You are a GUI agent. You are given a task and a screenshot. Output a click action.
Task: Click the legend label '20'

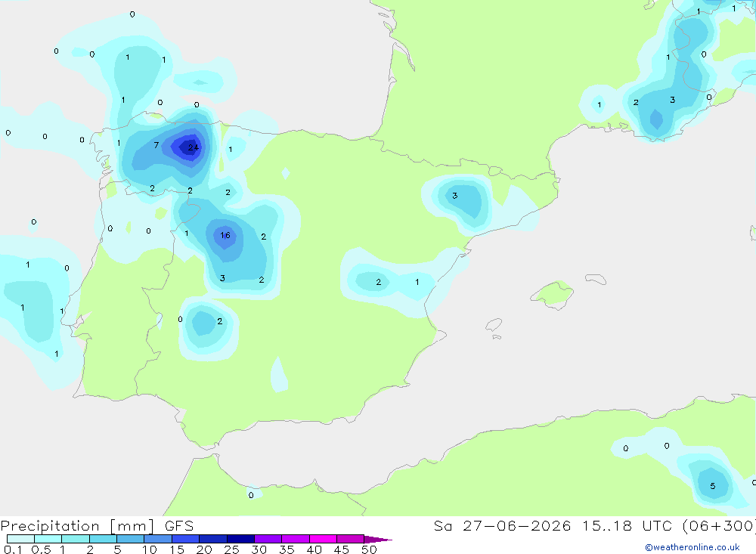coord(204,549)
